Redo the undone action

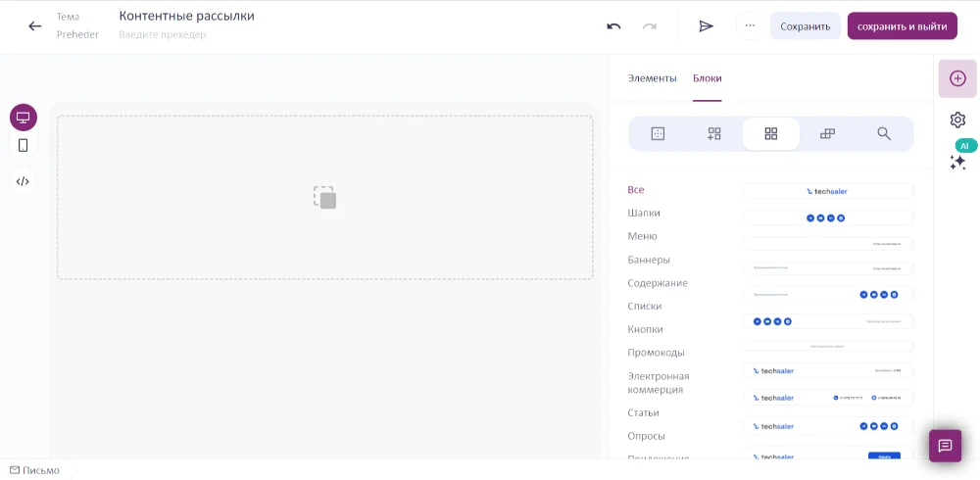pyautogui.click(x=650, y=26)
